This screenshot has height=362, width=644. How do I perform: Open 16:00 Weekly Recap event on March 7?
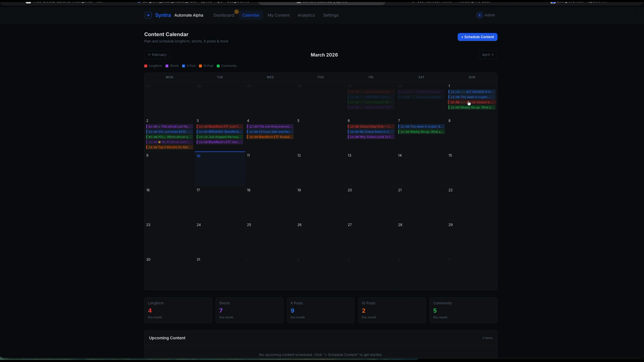[x=421, y=132]
